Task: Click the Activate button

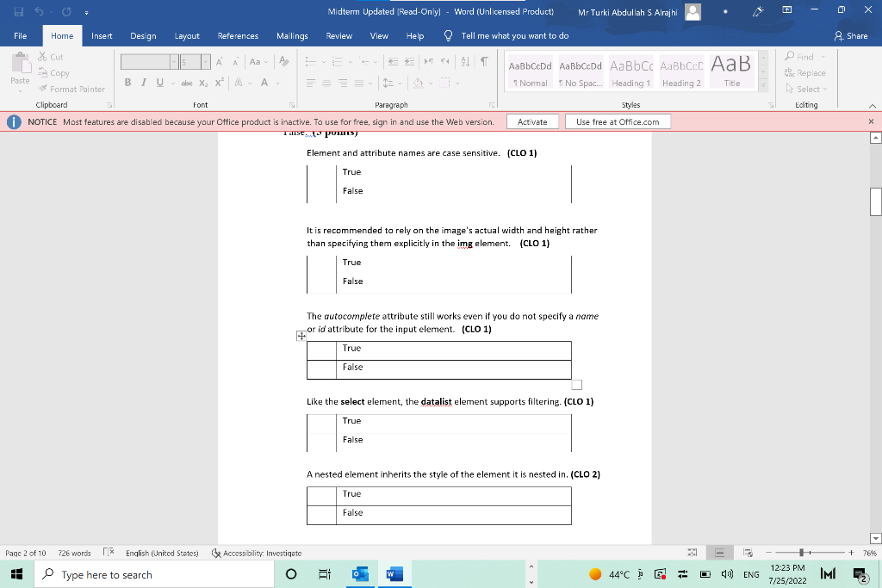Action: click(532, 121)
